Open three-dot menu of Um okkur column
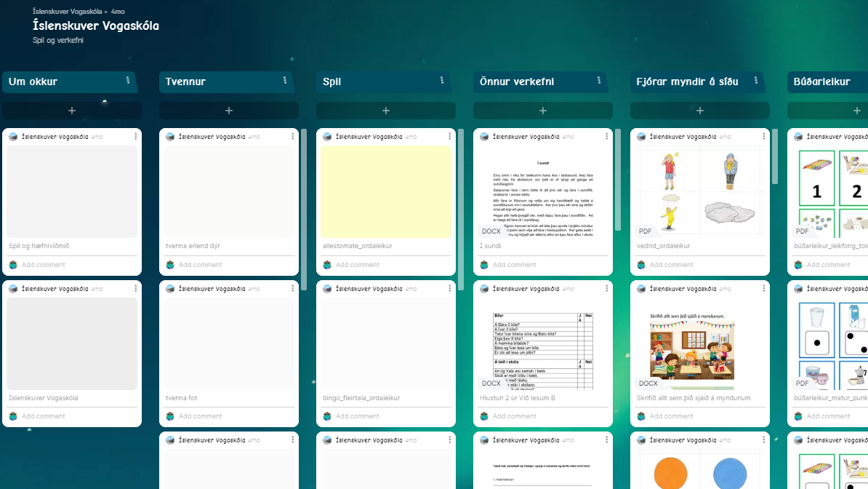The width and height of the screenshot is (868, 489). [128, 81]
